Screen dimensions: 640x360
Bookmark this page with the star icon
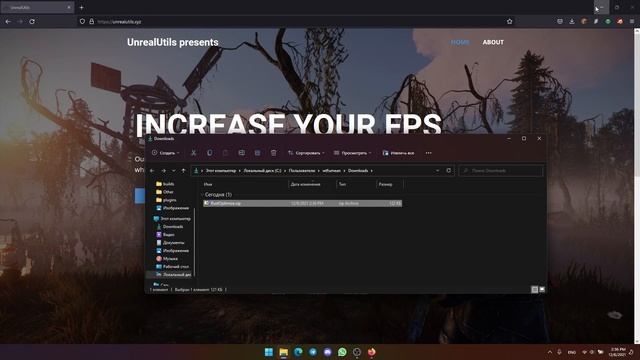509,21
